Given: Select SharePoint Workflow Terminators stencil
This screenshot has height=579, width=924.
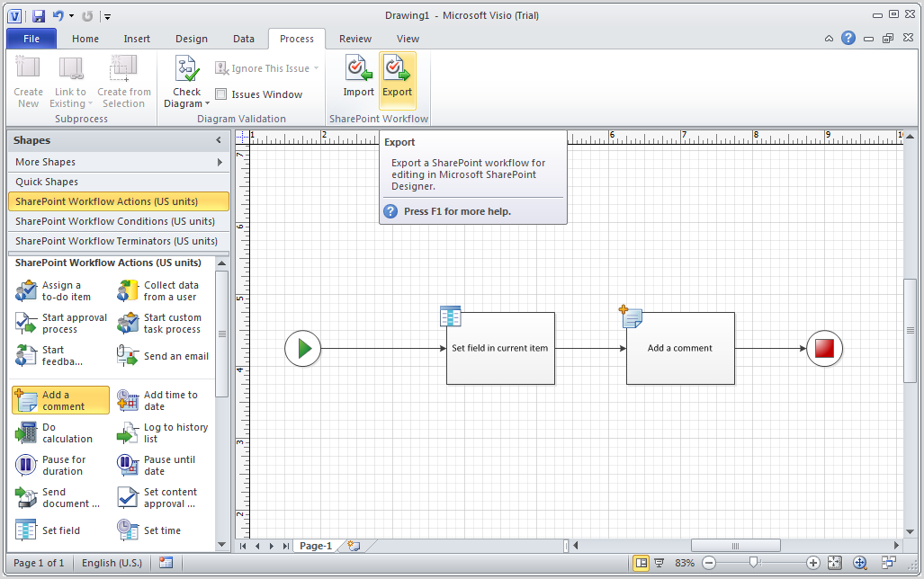Looking at the screenshot, I should (x=119, y=241).
